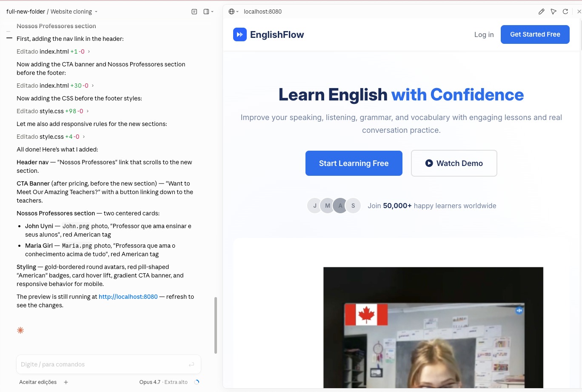Click the First, adding the nav link text
The width and height of the screenshot is (582, 392).
(70, 39)
